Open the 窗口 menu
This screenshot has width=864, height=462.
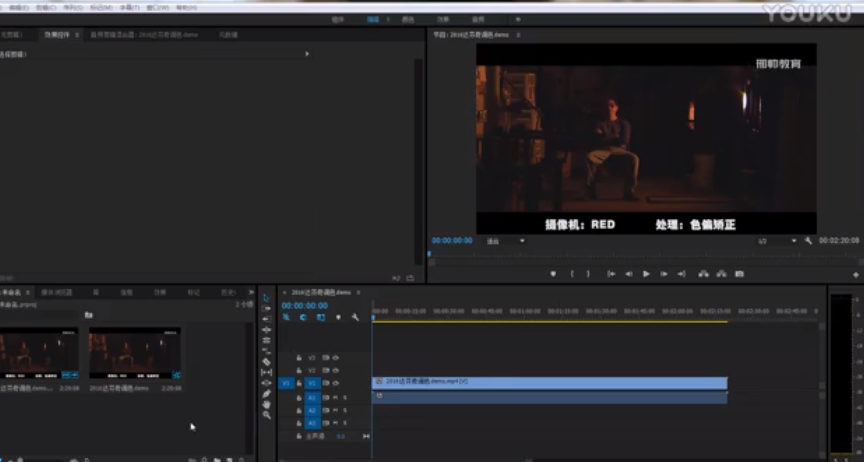click(158, 8)
